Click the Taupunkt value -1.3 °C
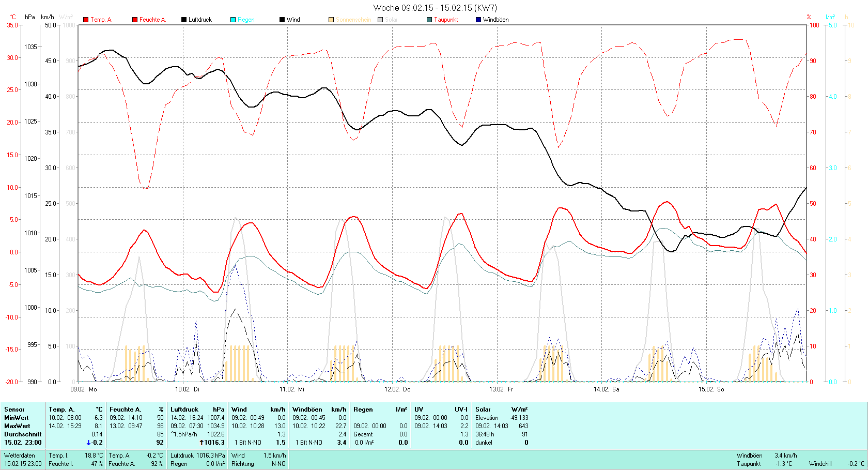Image resolution: width=868 pixels, height=470 pixels. point(783,464)
